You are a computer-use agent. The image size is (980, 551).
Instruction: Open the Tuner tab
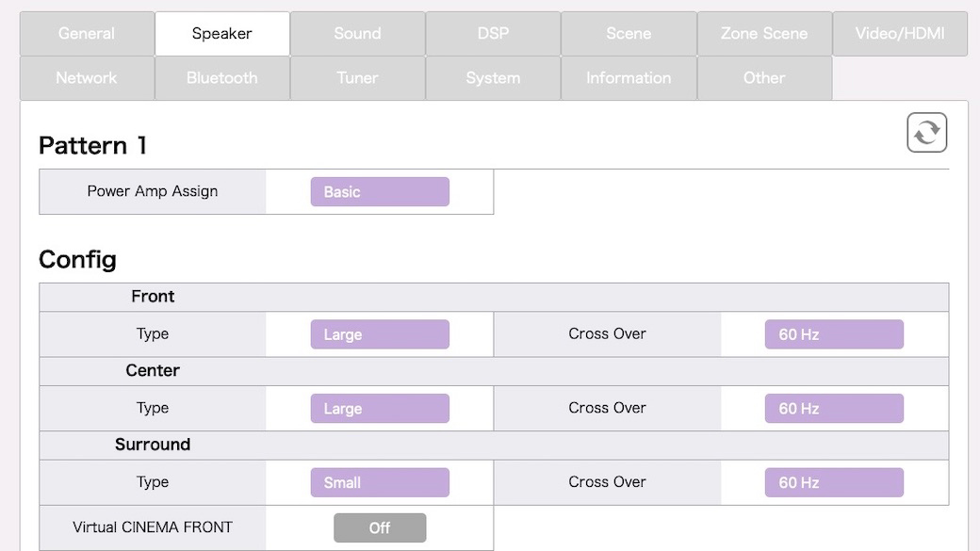click(357, 78)
